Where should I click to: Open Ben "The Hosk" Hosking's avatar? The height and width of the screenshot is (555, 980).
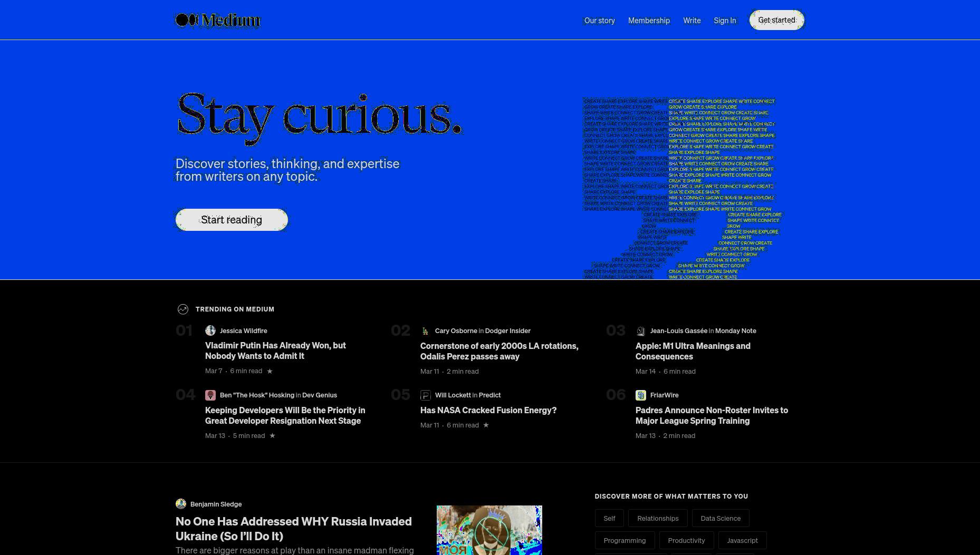point(210,395)
